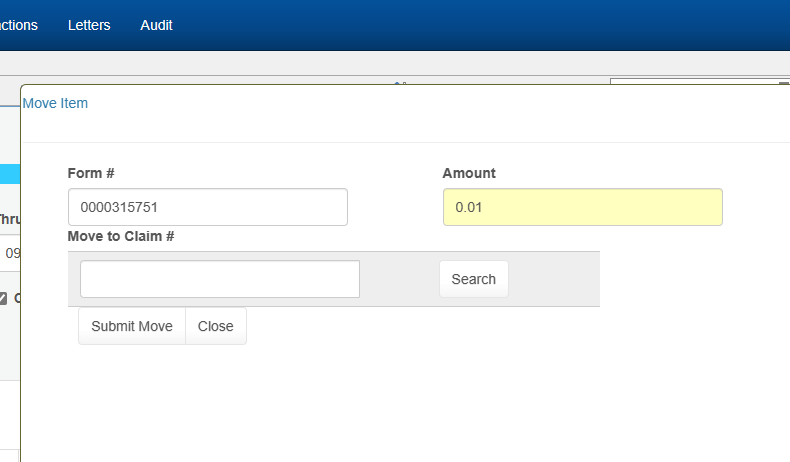Open the Letters menu

point(89,25)
